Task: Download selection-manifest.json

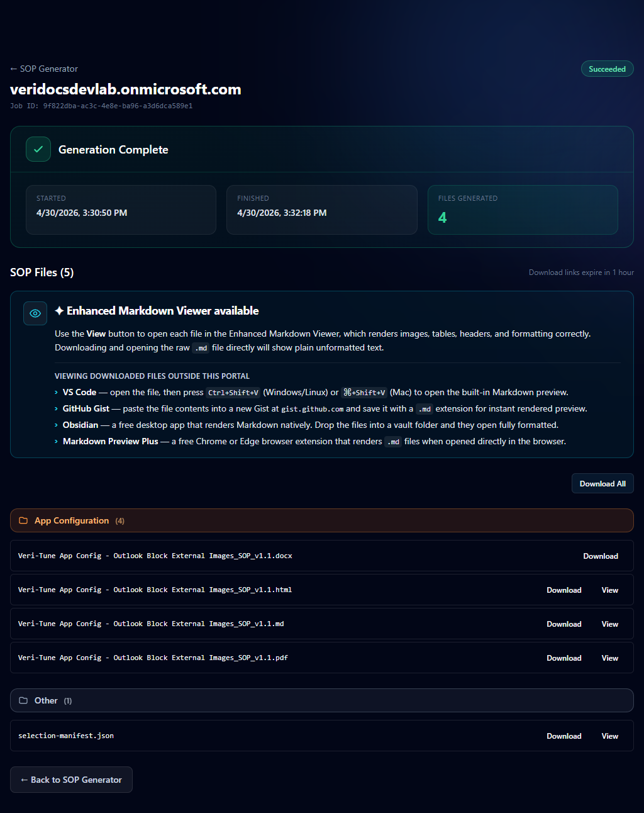Action: coord(564,736)
